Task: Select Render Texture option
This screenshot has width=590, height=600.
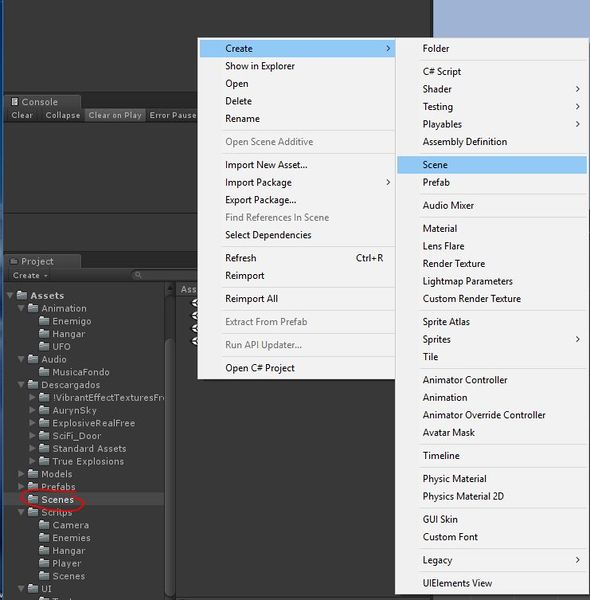Action: (x=492, y=264)
